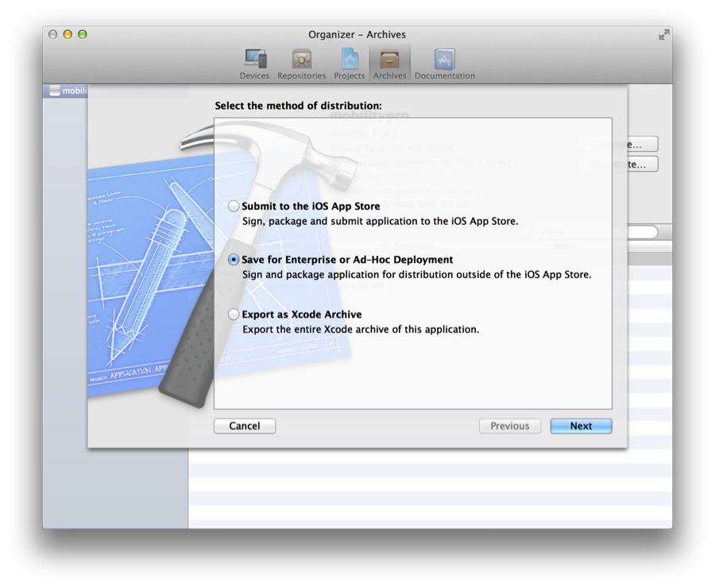Viewport: 715px width, 588px height.
Task: Click the Organizer – Archives window title
Action: coord(357,35)
